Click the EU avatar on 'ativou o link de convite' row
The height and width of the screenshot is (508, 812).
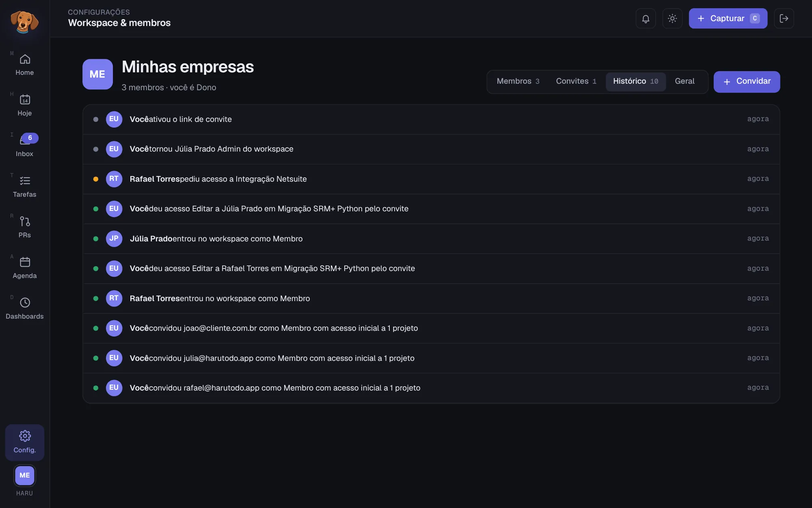tap(114, 119)
